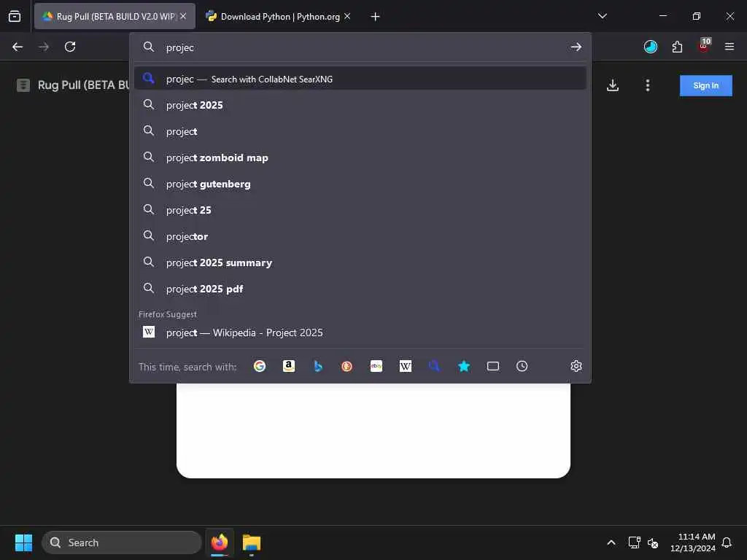
Task: Open uBlock extension icon with badge 10
Action: coord(704,46)
